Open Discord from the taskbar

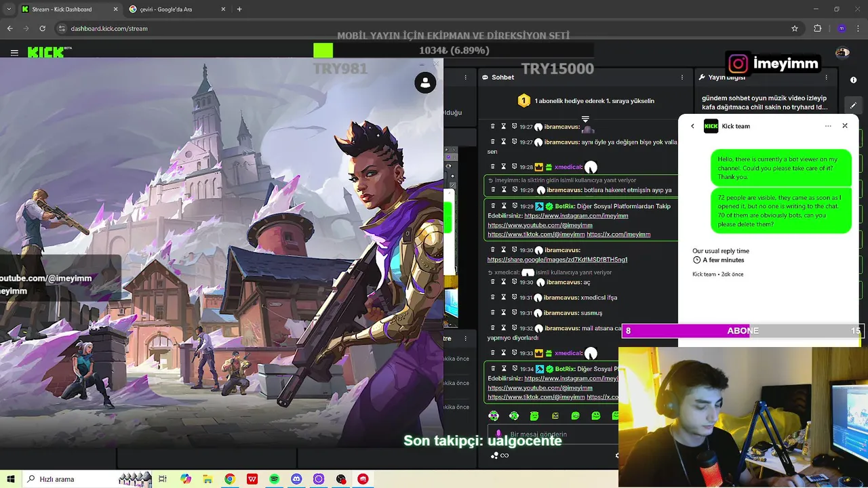tap(296, 479)
